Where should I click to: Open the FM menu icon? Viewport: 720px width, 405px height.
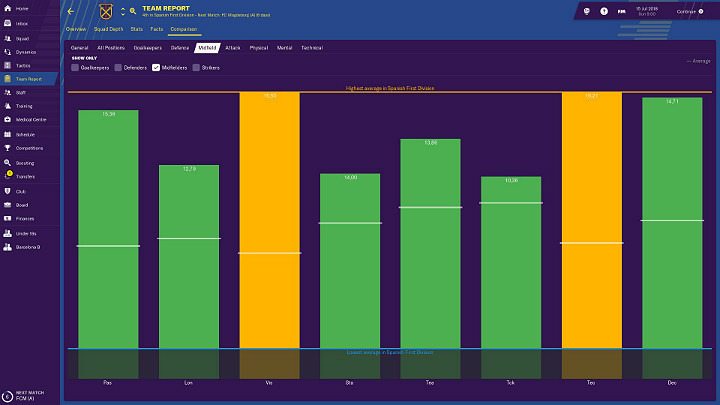click(623, 12)
